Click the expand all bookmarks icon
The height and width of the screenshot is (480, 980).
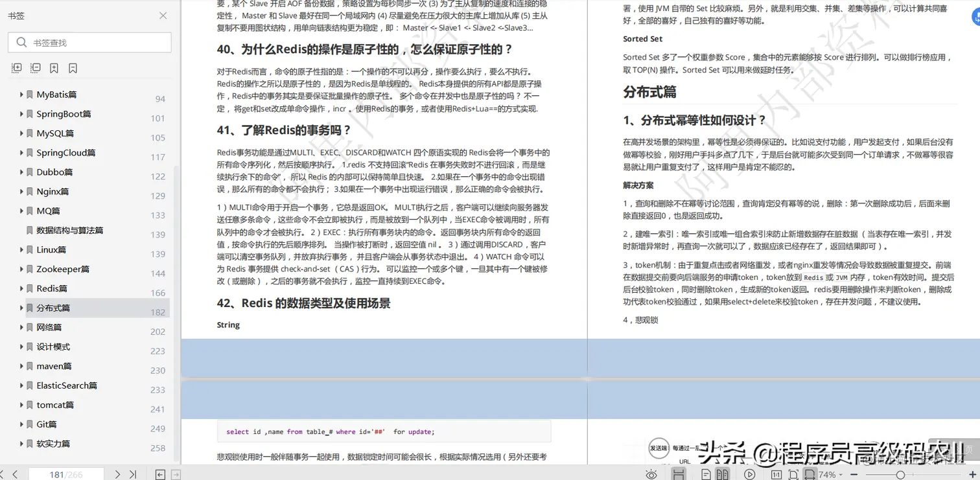click(x=17, y=68)
